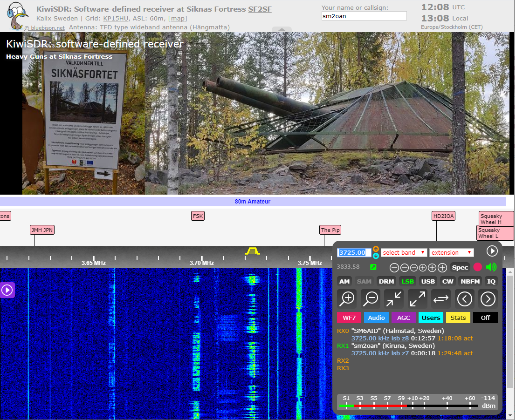The image size is (516, 420).
Task: Open the SF2SF link in title
Action: pyautogui.click(x=260, y=9)
